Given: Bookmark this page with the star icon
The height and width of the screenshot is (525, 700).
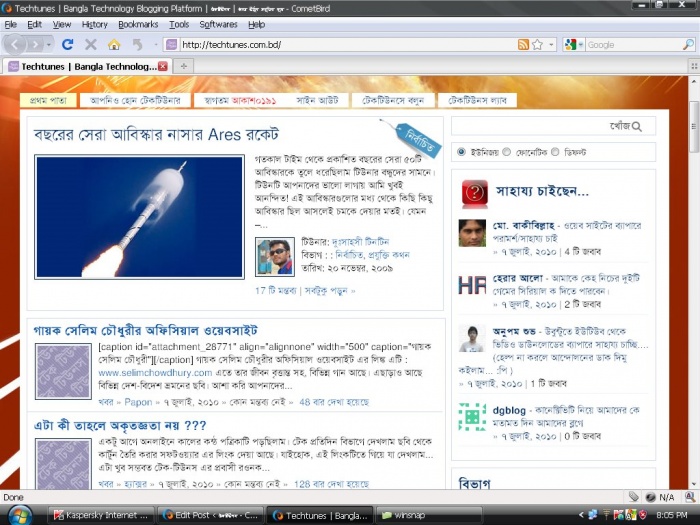Looking at the screenshot, I should tap(538, 44).
